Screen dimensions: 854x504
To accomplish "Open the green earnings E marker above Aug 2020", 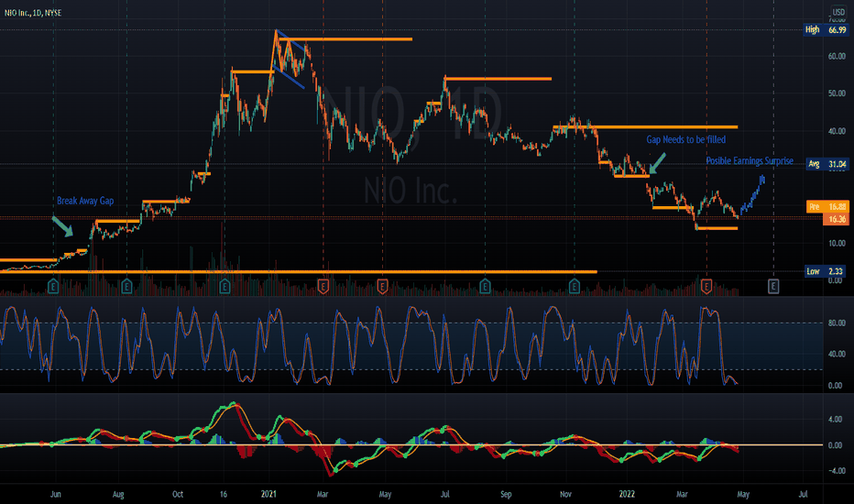I will [x=126, y=286].
